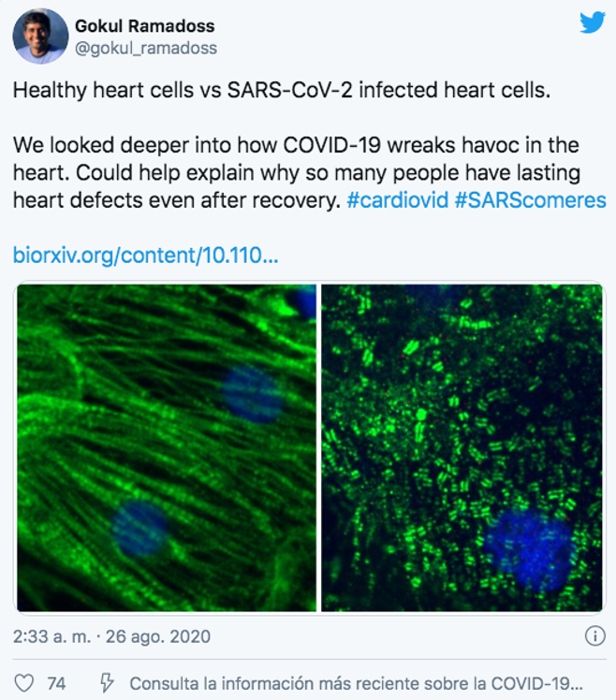
Task: Open the @gokul_ramadoss handle
Action: pyautogui.click(x=146, y=49)
